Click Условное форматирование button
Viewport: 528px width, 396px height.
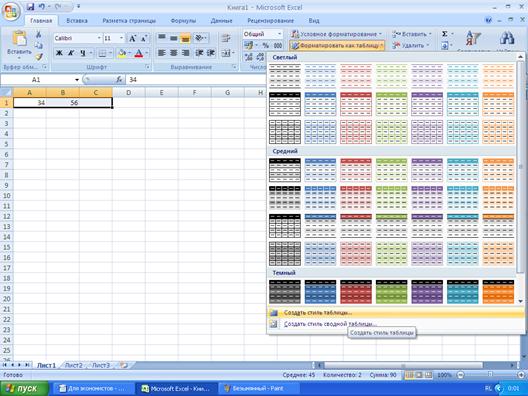pos(337,34)
